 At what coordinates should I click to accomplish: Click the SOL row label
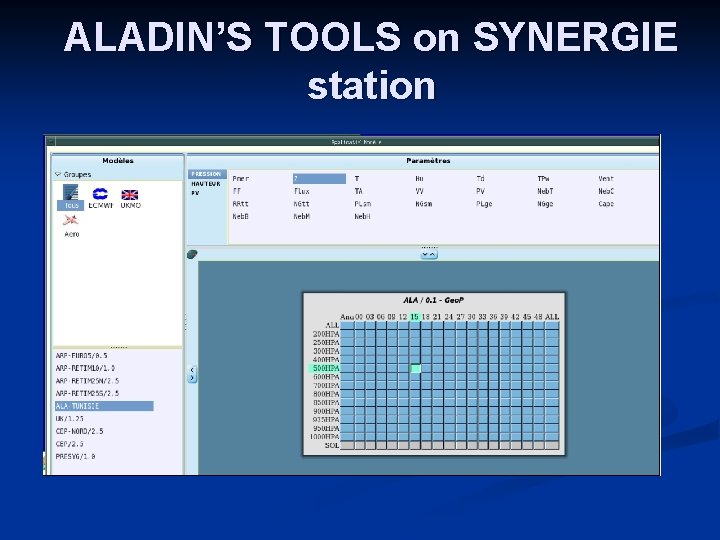(x=332, y=445)
